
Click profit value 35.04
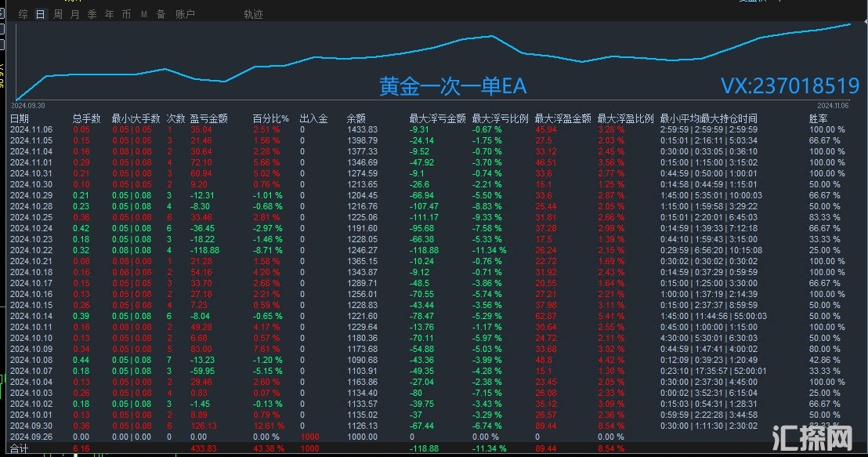[x=201, y=129]
